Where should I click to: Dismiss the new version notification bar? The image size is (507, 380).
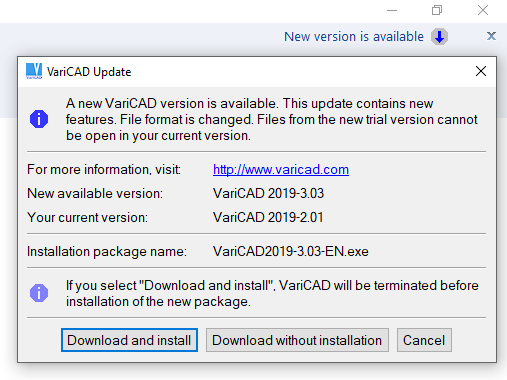(x=491, y=36)
